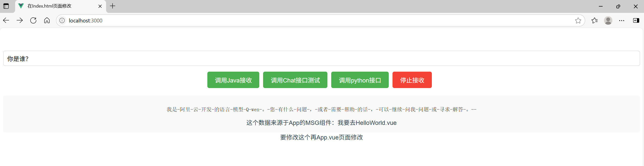
Task: Close the 在Index.html页面修改 tab
Action: (100, 6)
